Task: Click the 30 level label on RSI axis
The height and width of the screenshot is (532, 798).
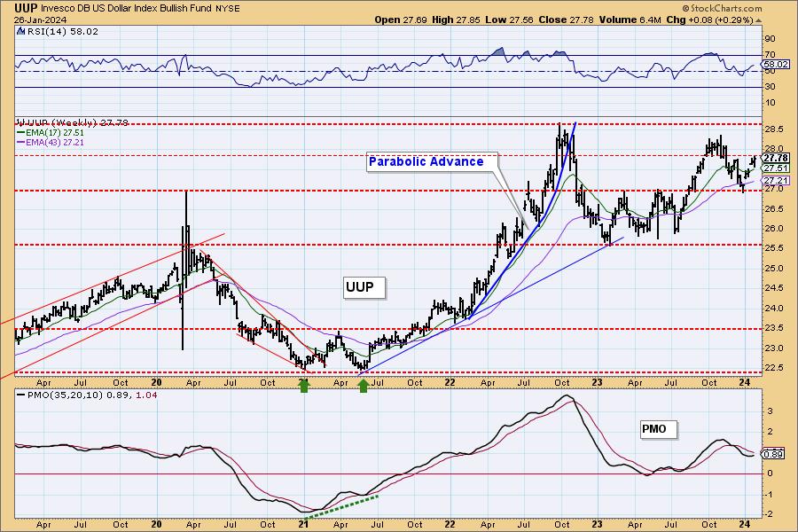Action: 770,87
